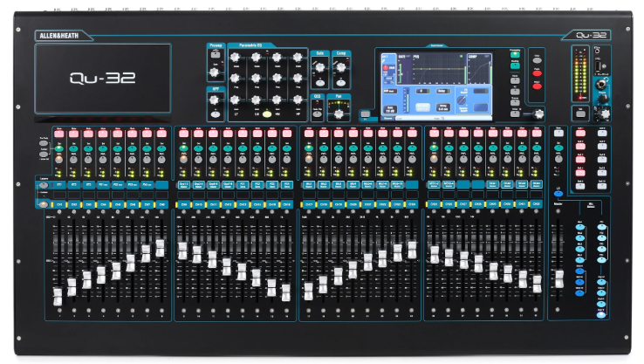Toggle the Preamp 48V phantom power key
644x364 pixels.
tap(215, 55)
